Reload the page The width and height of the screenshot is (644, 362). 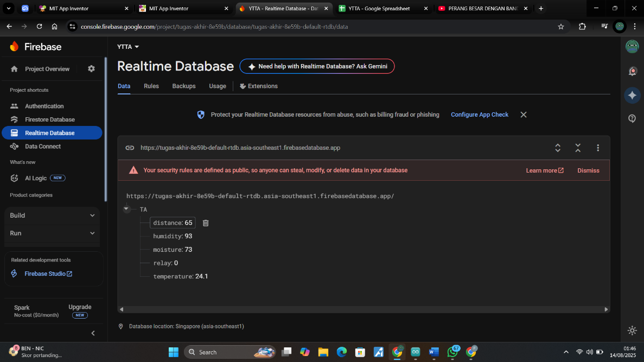pos(40,26)
